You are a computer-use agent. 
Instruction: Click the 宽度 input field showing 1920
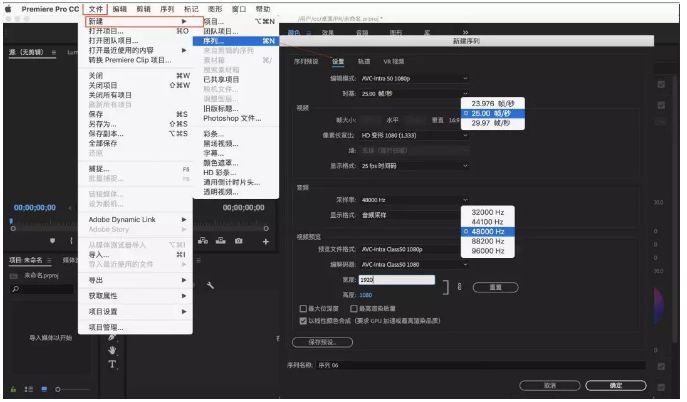(397, 280)
